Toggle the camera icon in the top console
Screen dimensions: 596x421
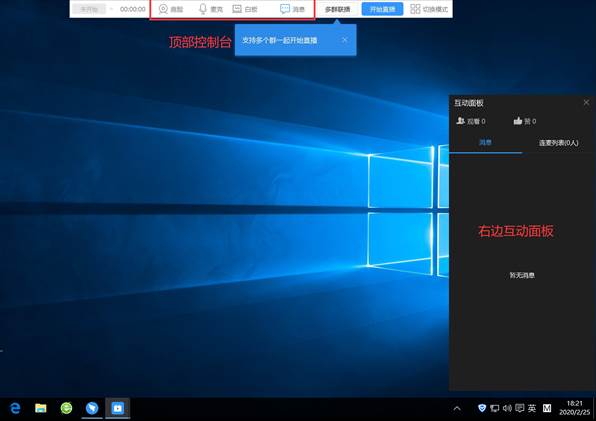click(x=163, y=9)
